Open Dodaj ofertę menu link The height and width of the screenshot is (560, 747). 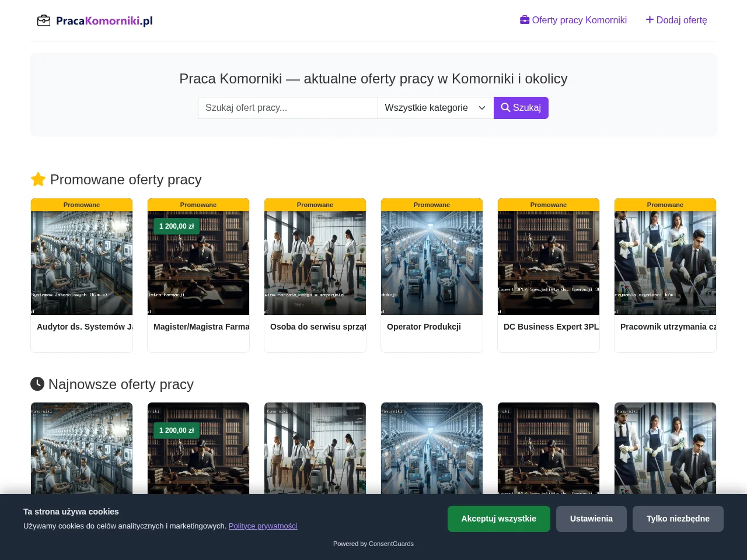(x=676, y=20)
